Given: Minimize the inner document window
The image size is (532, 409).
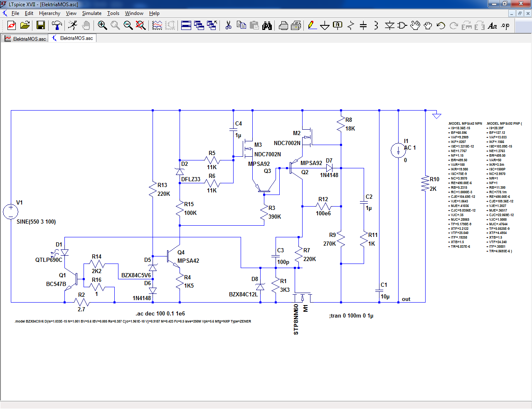Looking at the screenshot, I should tap(512, 13).
